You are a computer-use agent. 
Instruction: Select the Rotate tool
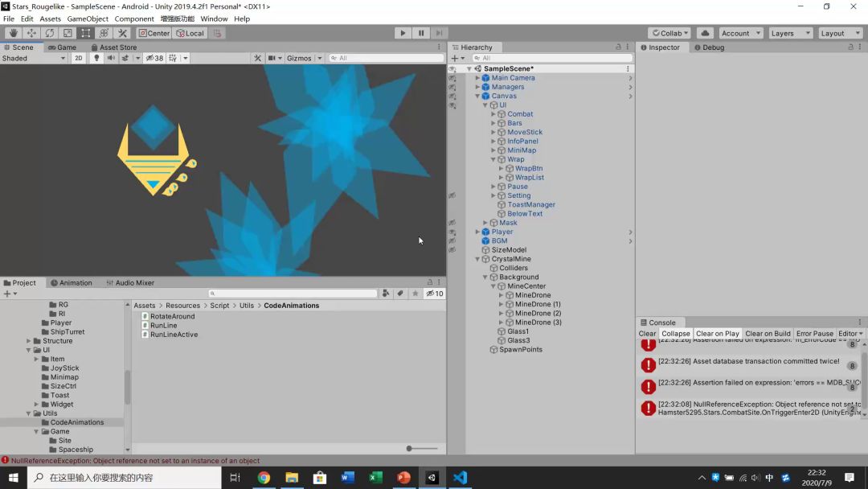tap(50, 33)
